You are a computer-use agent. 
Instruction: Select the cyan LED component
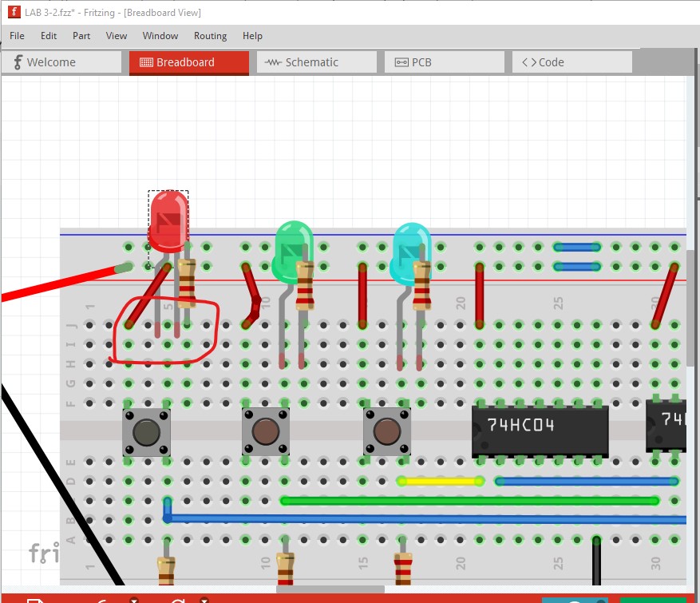(411, 250)
